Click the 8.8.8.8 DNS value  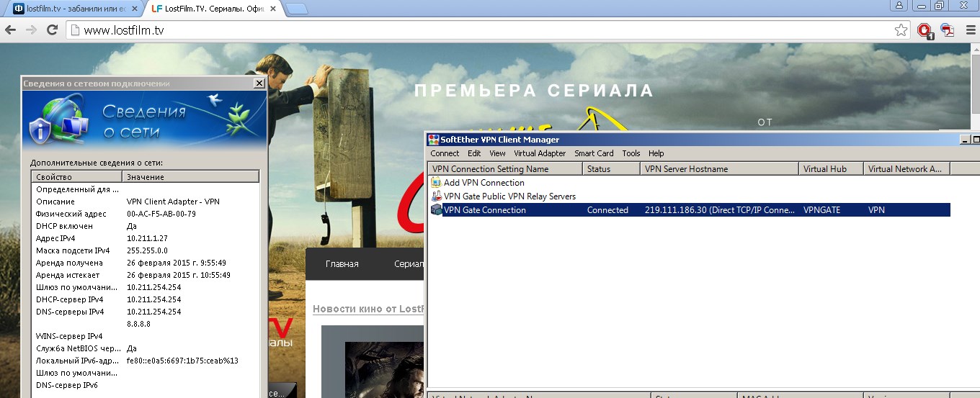tap(139, 324)
